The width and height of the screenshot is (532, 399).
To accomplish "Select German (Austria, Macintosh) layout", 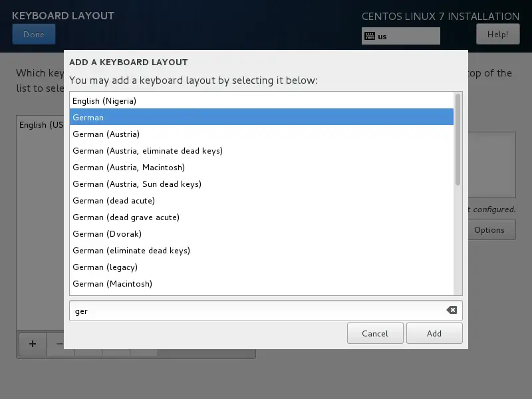I will pyautogui.click(x=261, y=168).
